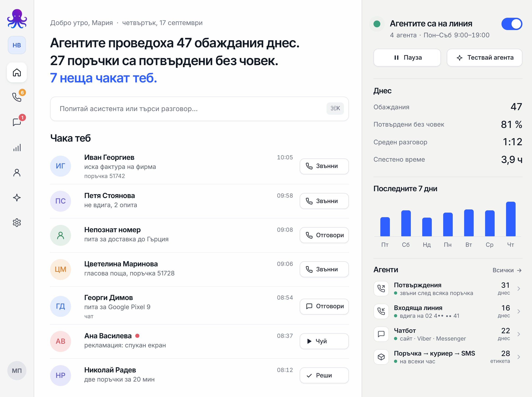The height and width of the screenshot is (397, 532).
Task: Play Ана Василева recording with Чуй
Action: 324,341
